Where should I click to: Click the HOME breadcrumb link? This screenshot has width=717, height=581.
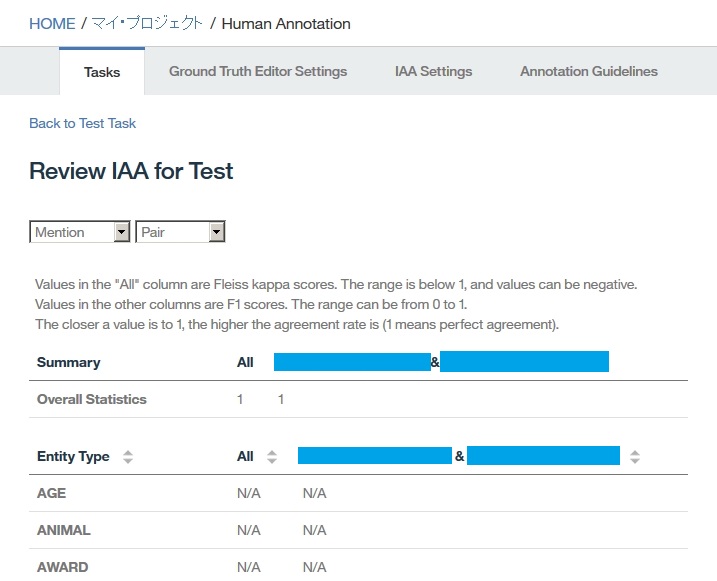point(52,23)
